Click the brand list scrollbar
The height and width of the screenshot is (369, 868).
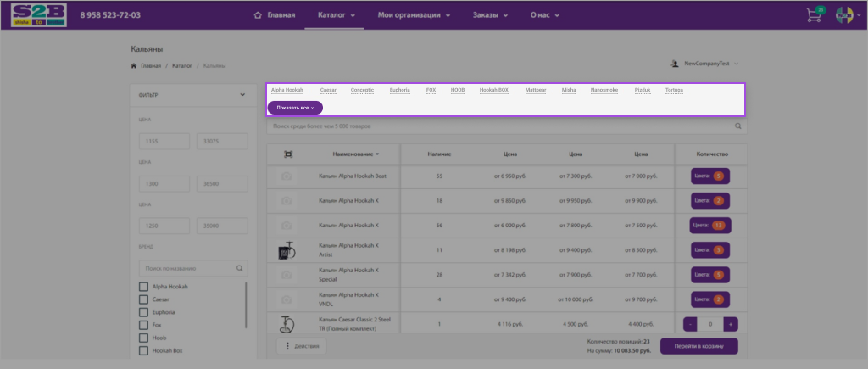point(246,305)
